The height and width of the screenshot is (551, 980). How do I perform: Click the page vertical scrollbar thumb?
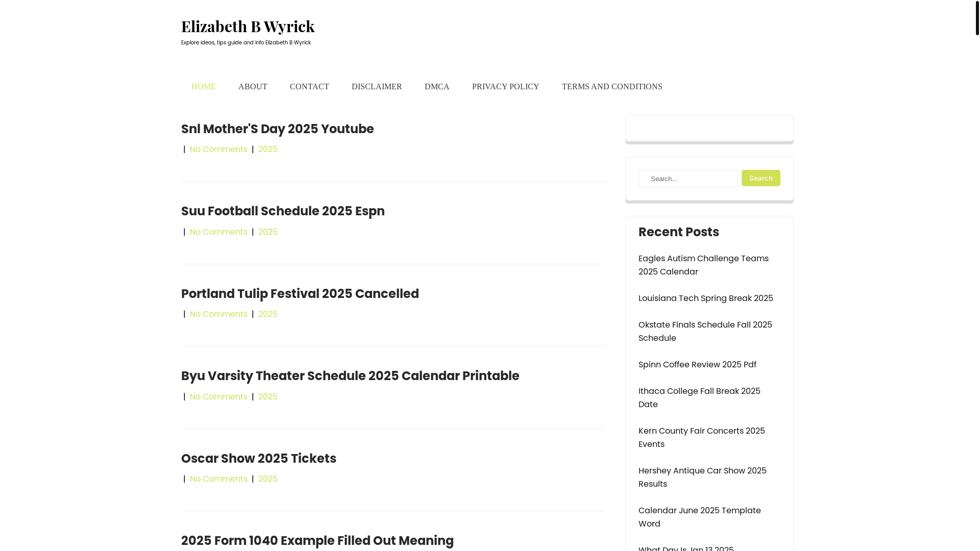click(x=977, y=18)
